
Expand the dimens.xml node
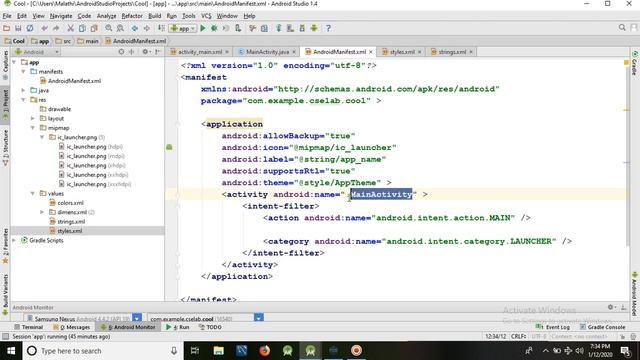(42, 212)
